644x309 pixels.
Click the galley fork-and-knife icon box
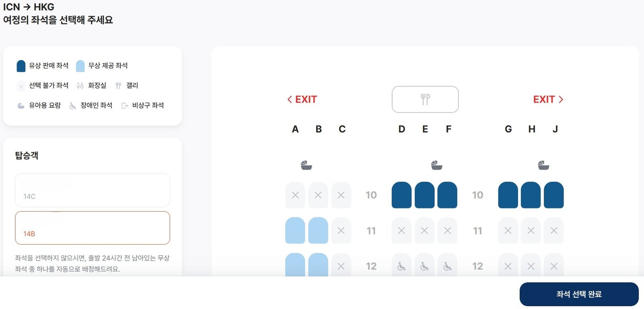tap(425, 100)
